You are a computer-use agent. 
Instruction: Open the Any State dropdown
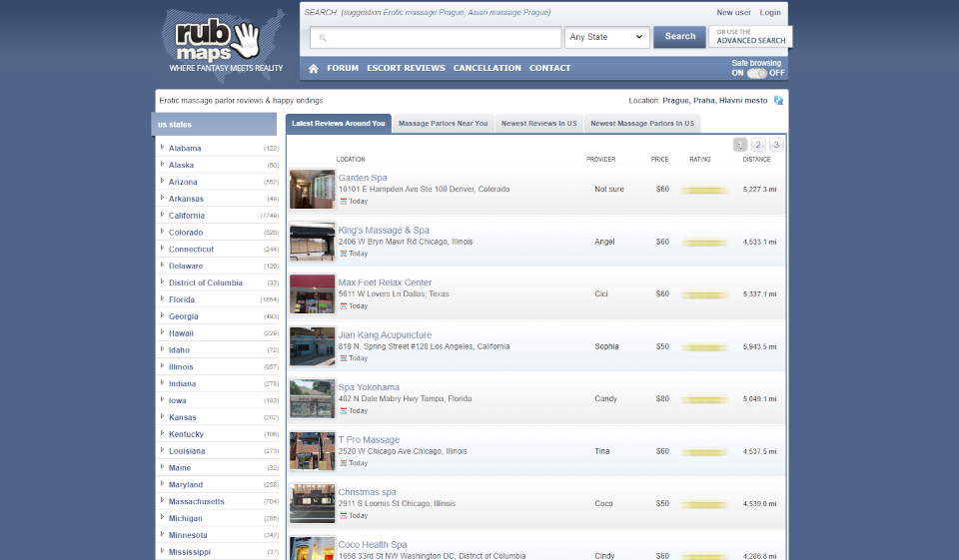[x=607, y=38]
